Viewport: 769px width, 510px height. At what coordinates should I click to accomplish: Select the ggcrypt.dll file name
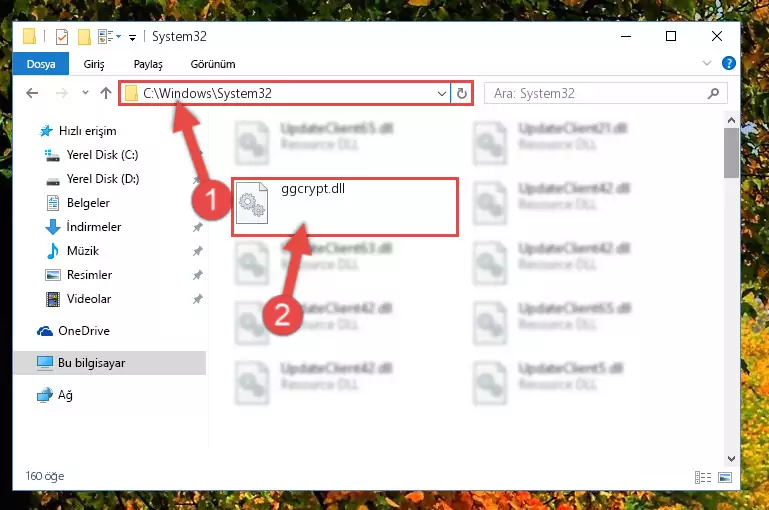point(313,189)
